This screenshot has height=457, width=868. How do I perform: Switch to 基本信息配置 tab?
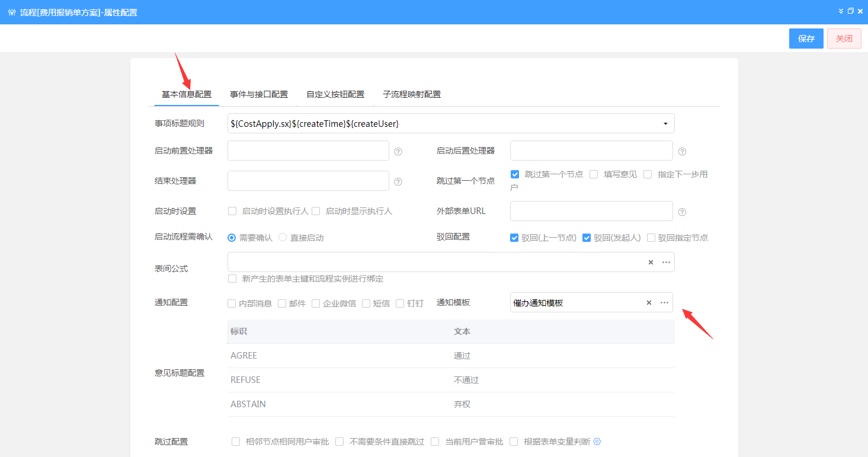[187, 94]
